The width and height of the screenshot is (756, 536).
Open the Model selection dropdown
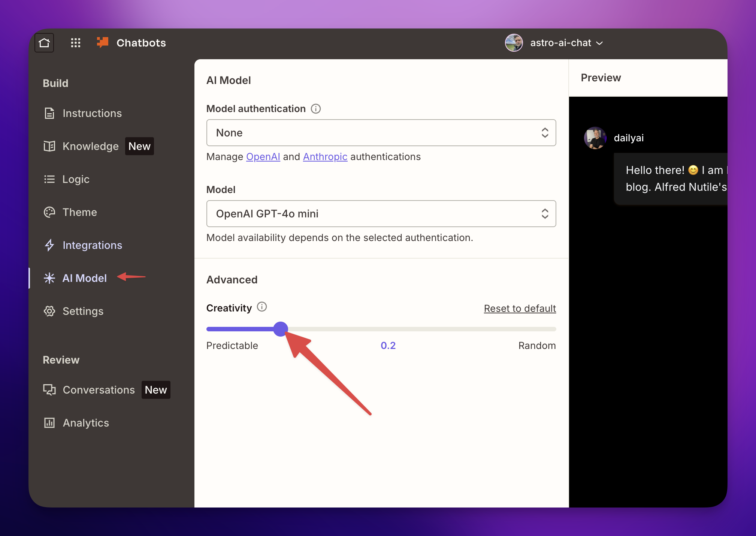pyautogui.click(x=381, y=214)
